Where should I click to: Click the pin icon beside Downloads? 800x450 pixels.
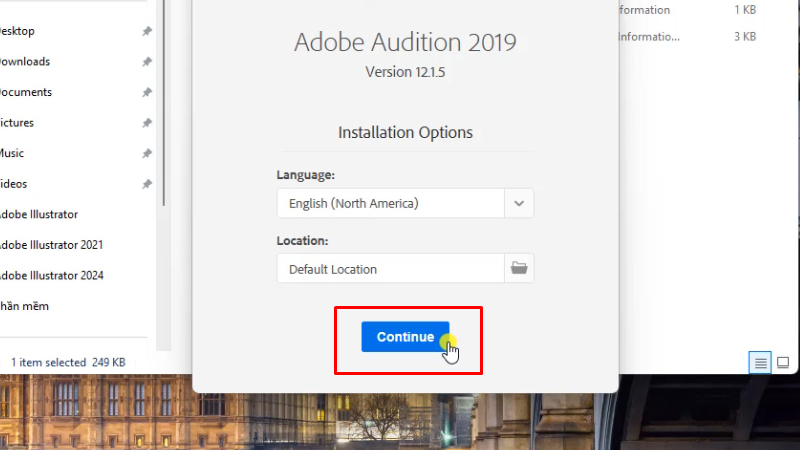pyautogui.click(x=147, y=62)
